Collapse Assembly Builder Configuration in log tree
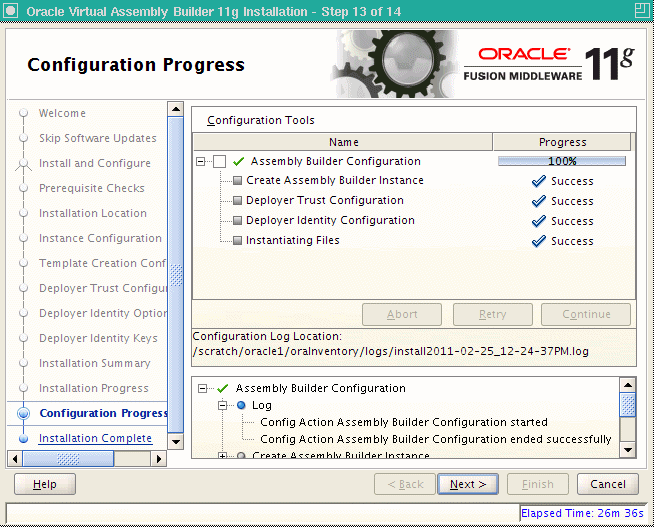 (x=202, y=389)
